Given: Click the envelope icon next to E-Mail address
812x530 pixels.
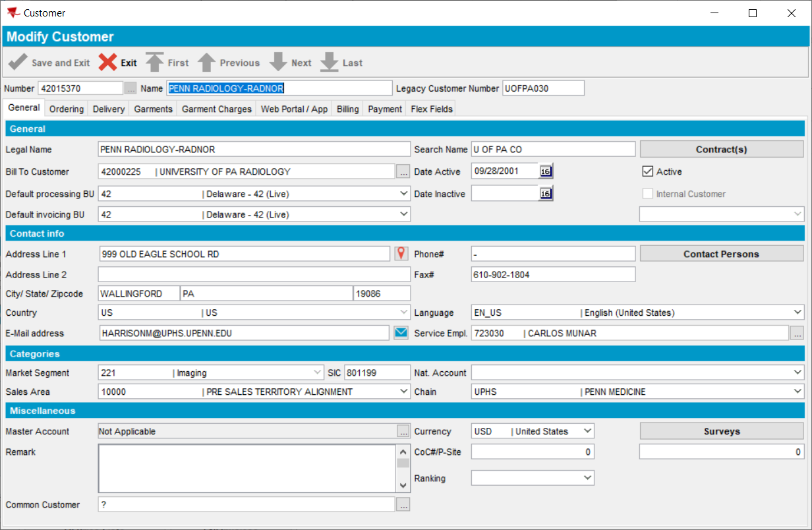Looking at the screenshot, I should pos(401,333).
